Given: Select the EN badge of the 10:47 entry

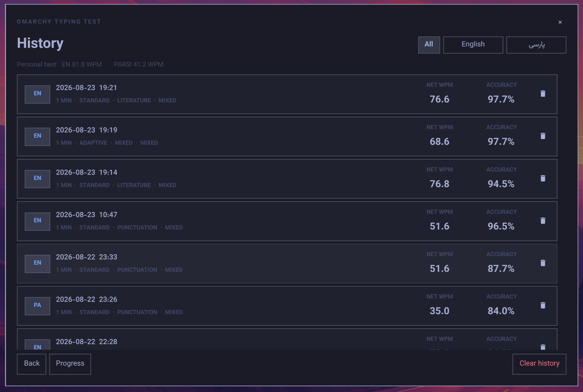Looking at the screenshot, I should (37, 221).
